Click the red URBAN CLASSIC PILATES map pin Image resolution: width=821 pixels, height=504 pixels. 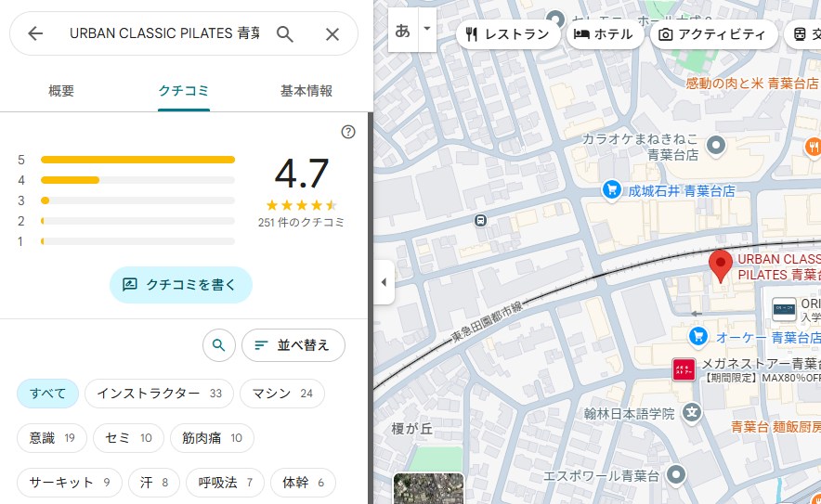click(x=720, y=265)
